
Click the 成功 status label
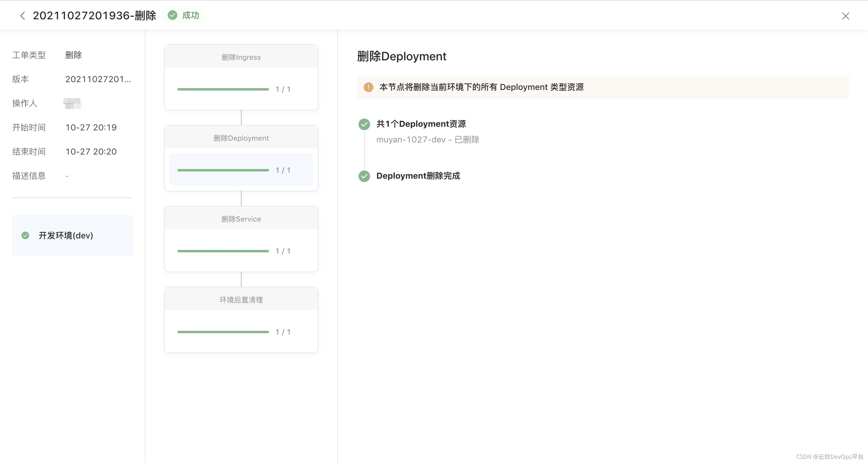[x=191, y=15]
